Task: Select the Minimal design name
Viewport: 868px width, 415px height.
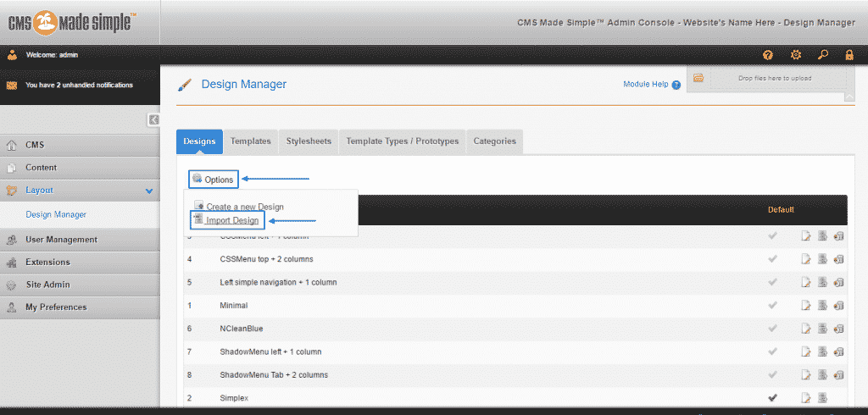Action: pos(234,306)
